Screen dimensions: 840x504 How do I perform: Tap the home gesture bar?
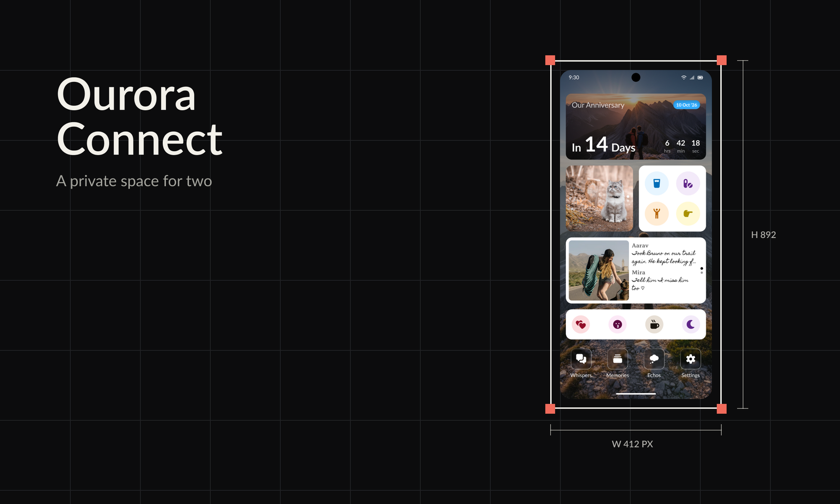(x=636, y=393)
